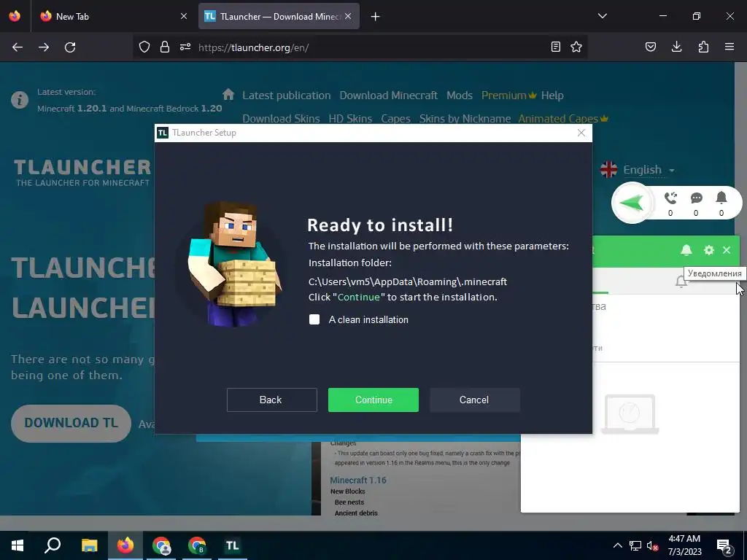Open the Premium menu link
This screenshot has width=747, height=560.
[x=508, y=96]
